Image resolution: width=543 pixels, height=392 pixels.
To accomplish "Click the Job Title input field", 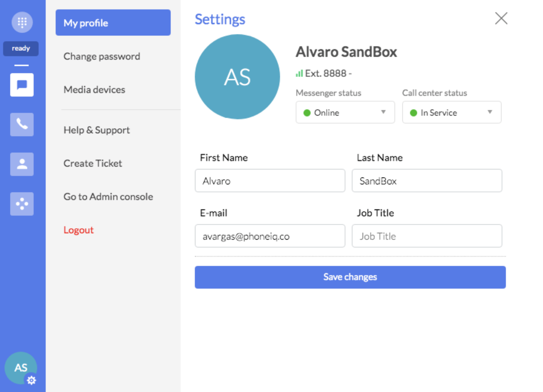I will coord(427,236).
